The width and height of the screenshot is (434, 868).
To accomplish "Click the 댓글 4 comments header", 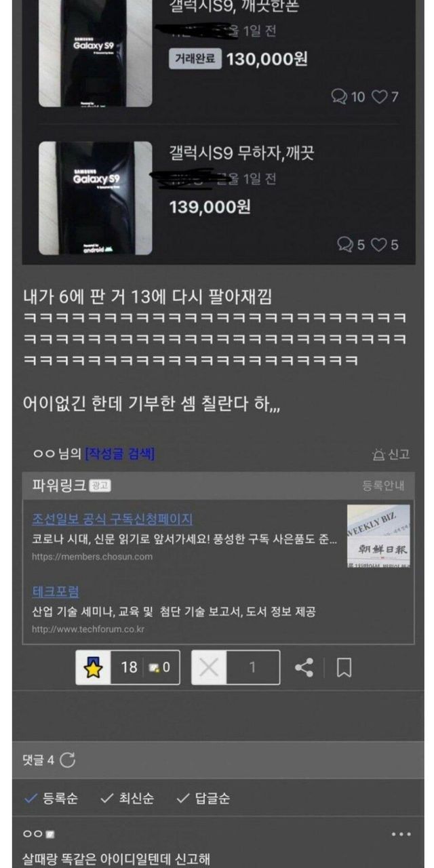I will tap(38, 760).
